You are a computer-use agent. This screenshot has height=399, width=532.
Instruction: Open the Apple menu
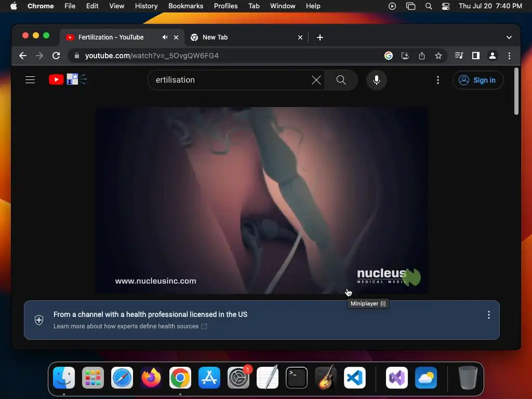14,6
